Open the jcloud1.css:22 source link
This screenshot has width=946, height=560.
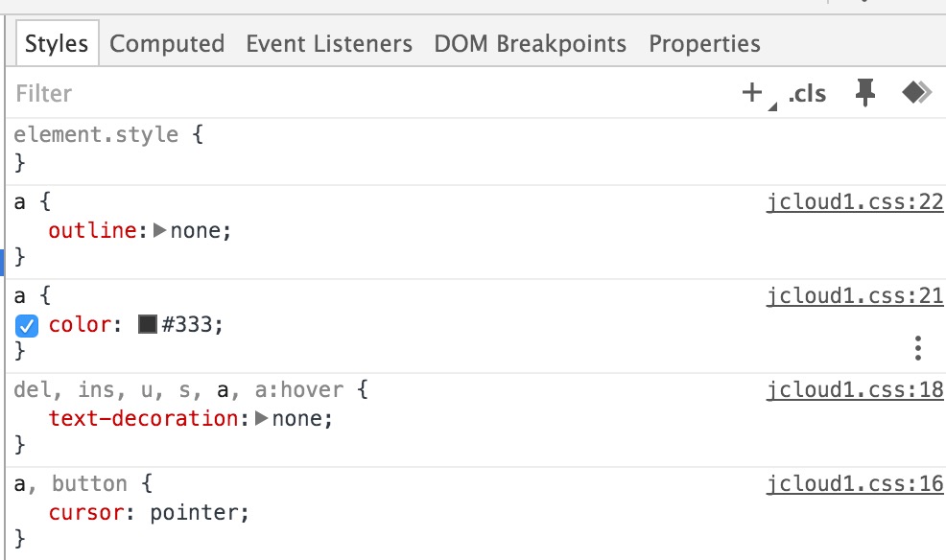point(854,202)
